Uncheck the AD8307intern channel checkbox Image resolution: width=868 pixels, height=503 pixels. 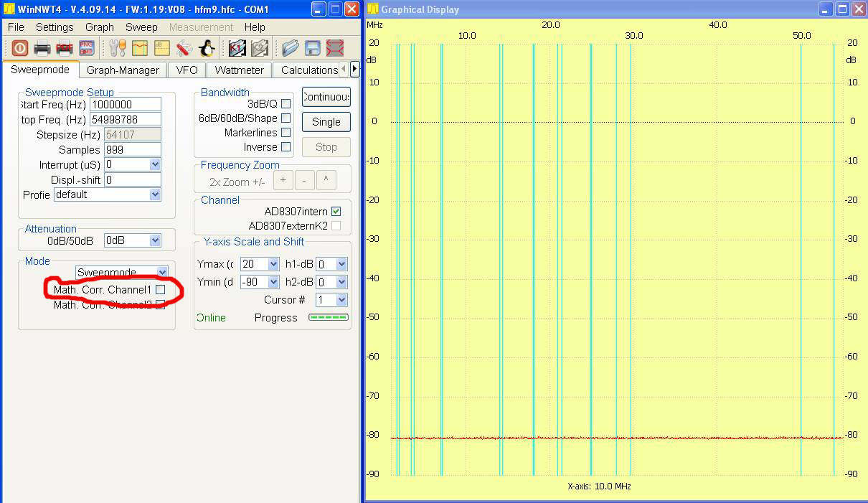[x=336, y=212]
